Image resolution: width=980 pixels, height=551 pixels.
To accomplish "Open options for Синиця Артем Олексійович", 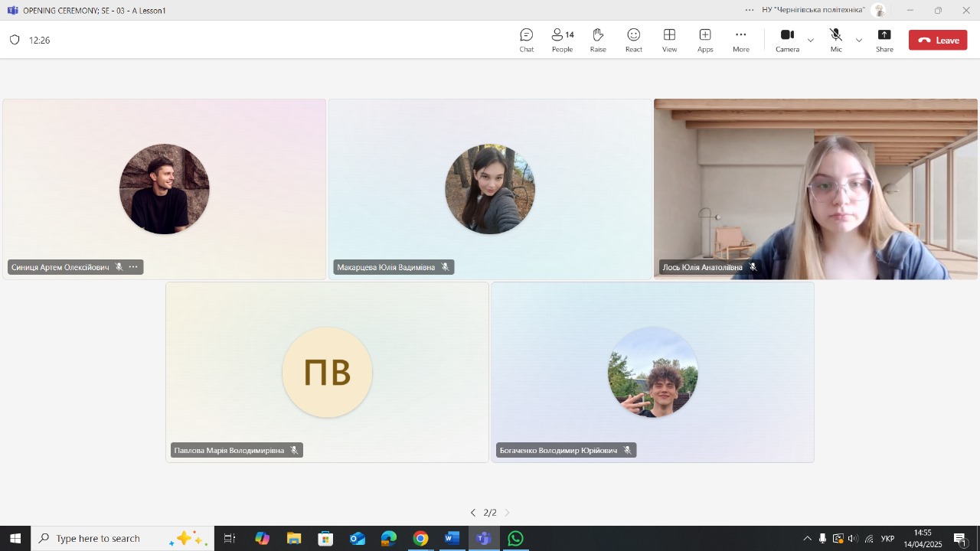I will click(133, 267).
